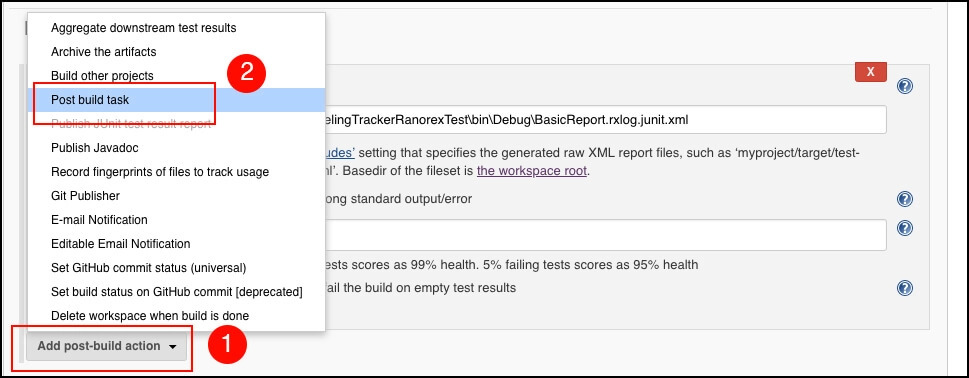Open help for empty test results option
This screenshot has height=378, width=969.
coord(905,288)
